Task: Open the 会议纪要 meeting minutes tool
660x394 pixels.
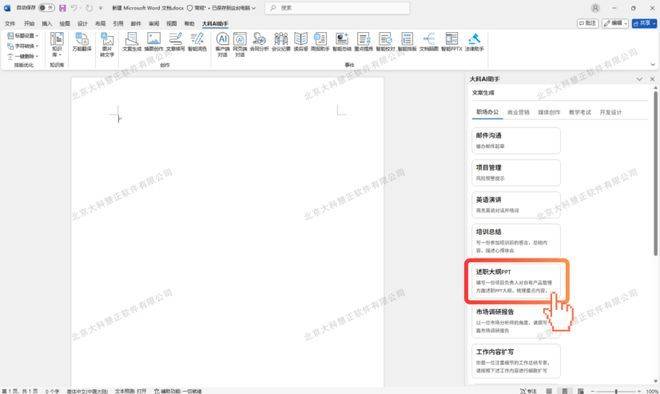Action: click(x=281, y=41)
